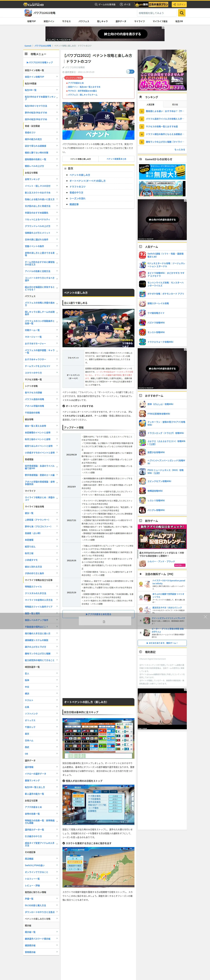Switch ranking to 人気記事 tab
The height and width of the screenshot is (980, 210).
click(x=150, y=104)
